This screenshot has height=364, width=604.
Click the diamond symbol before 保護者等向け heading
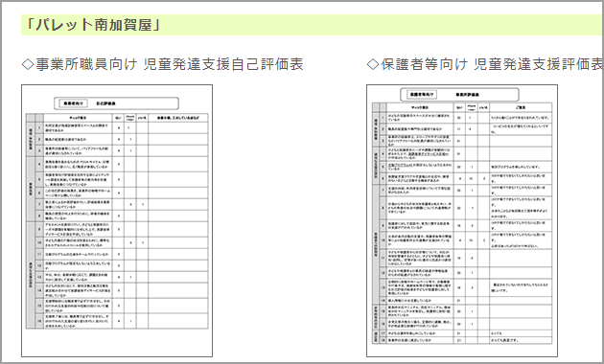[x=373, y=64]
